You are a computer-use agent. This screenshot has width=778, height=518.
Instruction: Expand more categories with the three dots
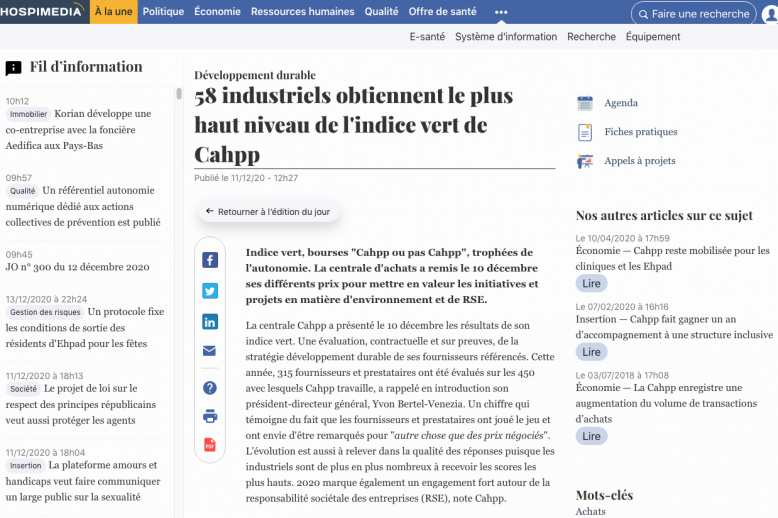tap(501, 13)
